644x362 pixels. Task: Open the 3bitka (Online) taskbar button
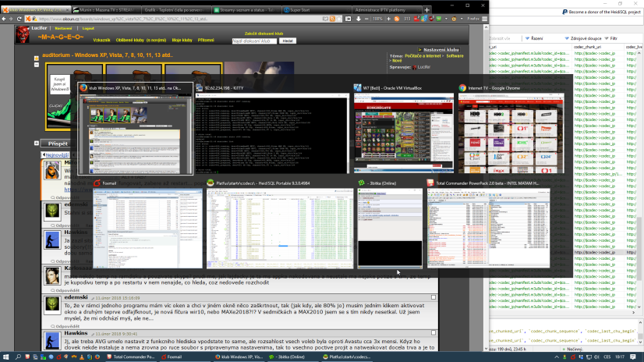[x=292, y=357]
